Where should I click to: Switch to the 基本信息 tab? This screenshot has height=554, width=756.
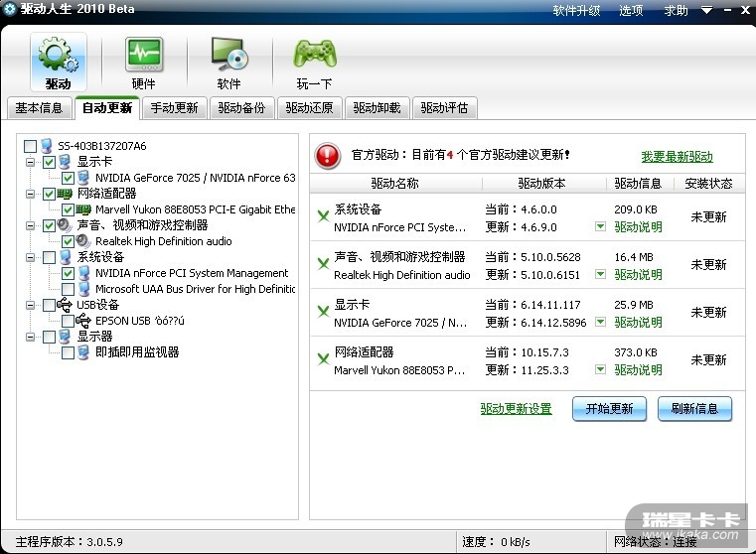pos(39,108)
